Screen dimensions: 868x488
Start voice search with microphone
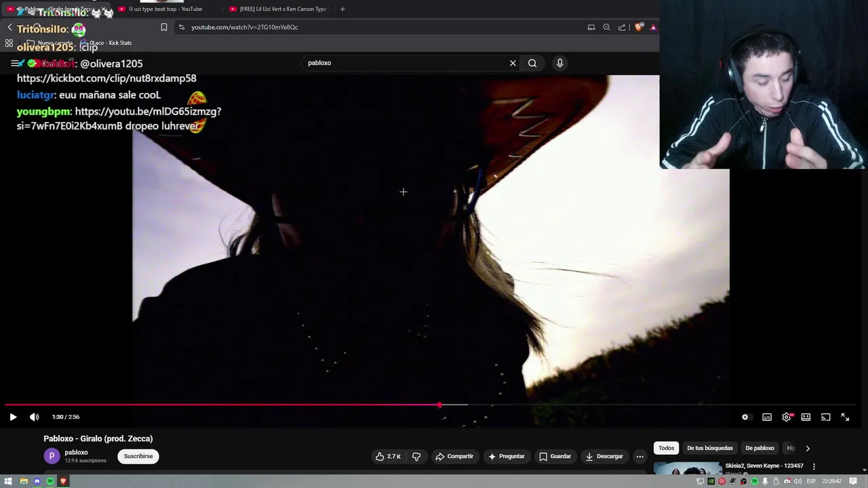[559, 63]
